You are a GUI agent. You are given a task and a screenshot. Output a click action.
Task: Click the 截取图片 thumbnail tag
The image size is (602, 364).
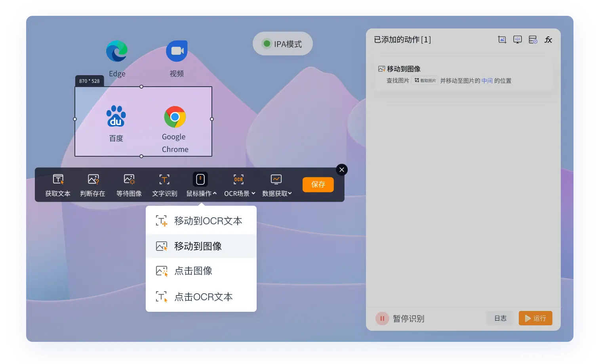[x=425, y=80]
